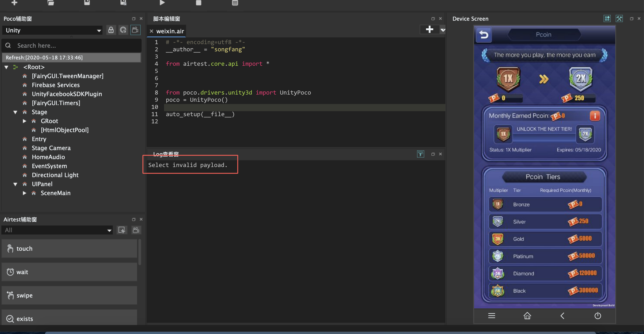Viewport: 644px width, 334px height.
Task: Open the new script type dropdown menu
Action: point(442,29)
